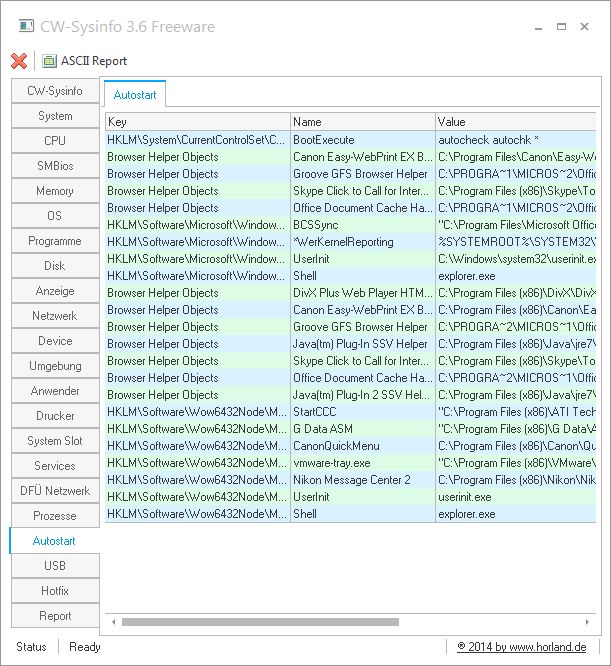Screen dimensions: 611x666
Task: Open the www.horland.de copyright link
Action: 521,647
